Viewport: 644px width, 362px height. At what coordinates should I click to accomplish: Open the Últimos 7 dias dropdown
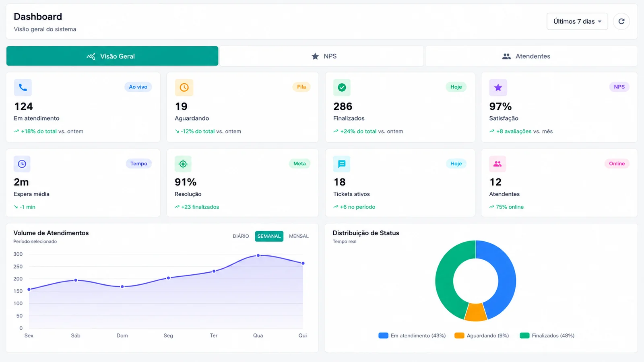click(x=577, y=21)
